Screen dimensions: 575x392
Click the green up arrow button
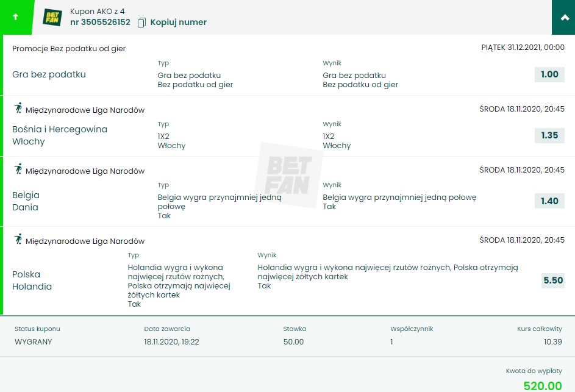point(16,17)
